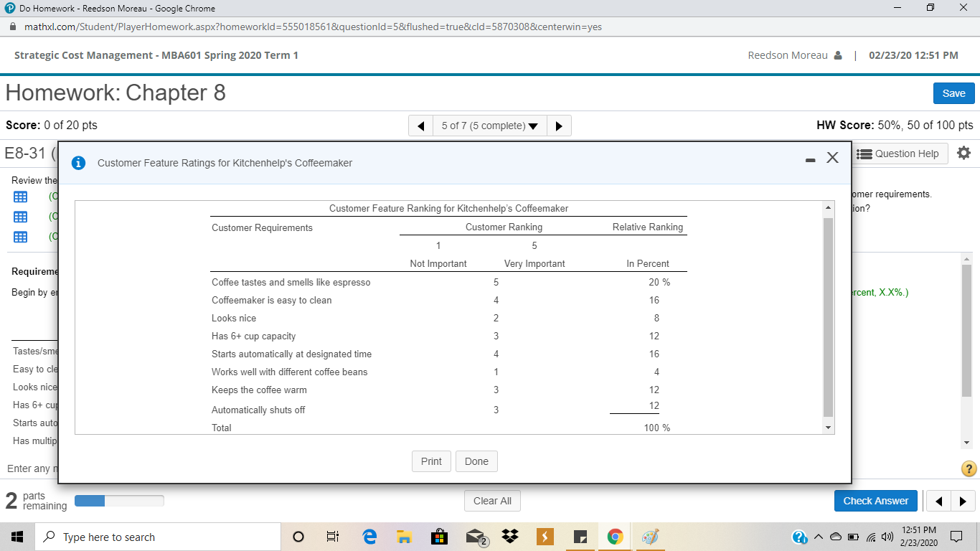
Task: Click the info icon in the dialog header
Action: (x=78, y=163)
